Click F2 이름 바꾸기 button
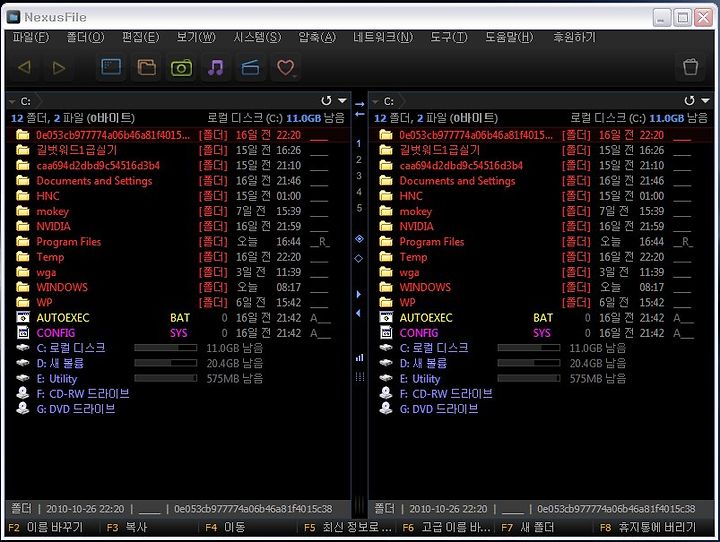 [46, 527]
